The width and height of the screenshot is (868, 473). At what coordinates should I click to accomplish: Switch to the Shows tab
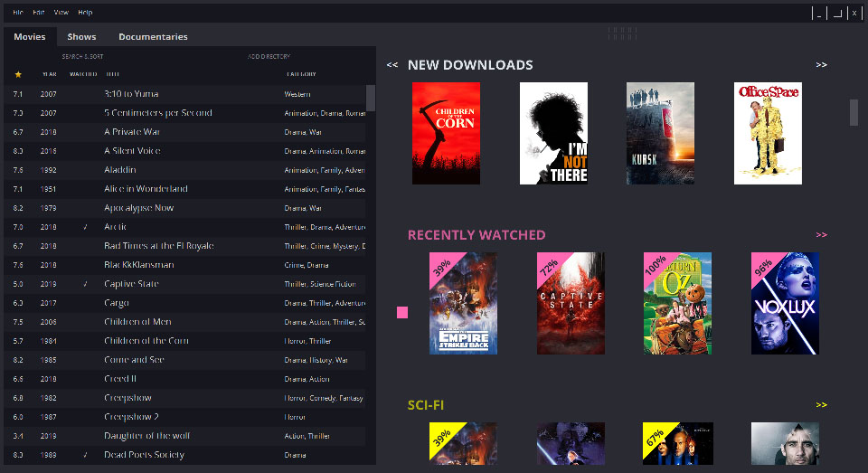pos(81,36)
